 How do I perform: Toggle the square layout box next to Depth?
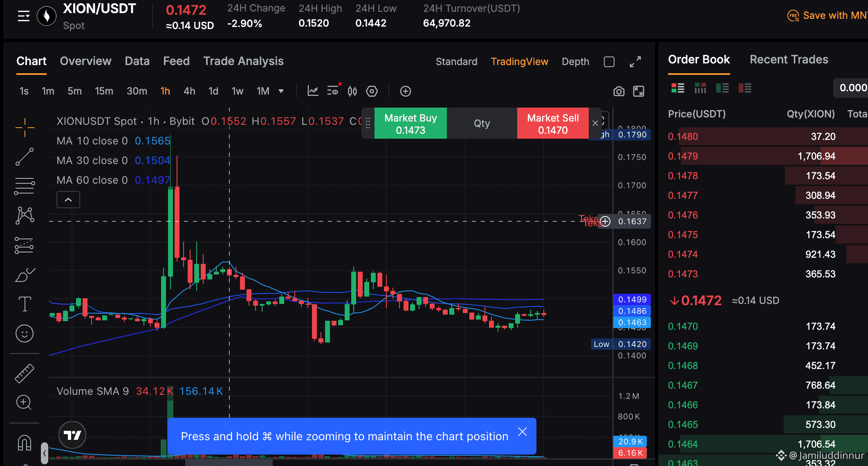[x=609, y=62]
